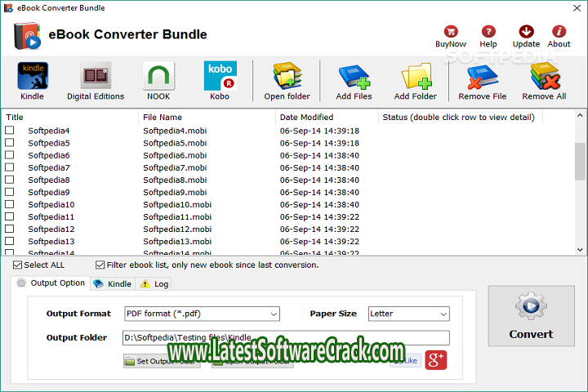Click the Output Folder path field

point(286,337)
